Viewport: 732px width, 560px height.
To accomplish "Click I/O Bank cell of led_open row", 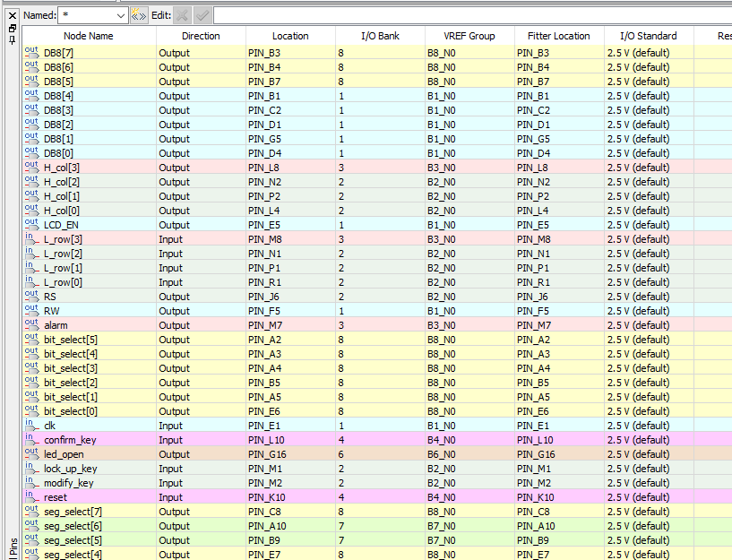I will pyautogui.click(x=380, y=454).
